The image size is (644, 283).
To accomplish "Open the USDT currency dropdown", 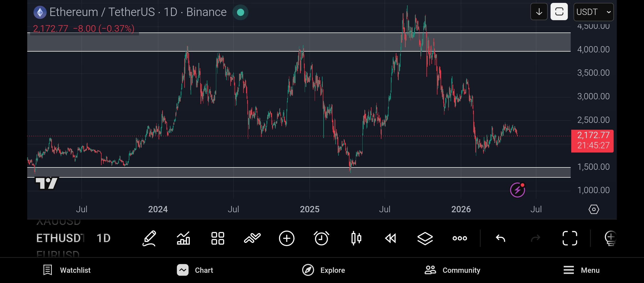I will pyautogui.click(x=593, y=12).
